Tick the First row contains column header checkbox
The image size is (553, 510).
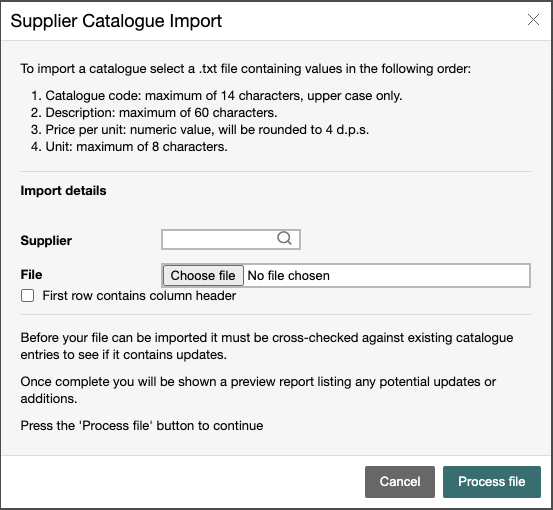[28, 296]
